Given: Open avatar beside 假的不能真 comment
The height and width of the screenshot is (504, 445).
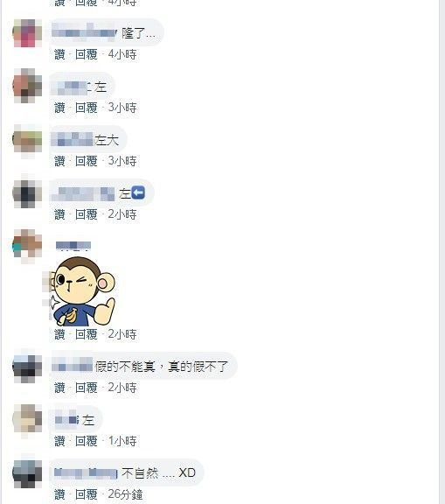Looking at the screenshot, I should tap(27, 367).
